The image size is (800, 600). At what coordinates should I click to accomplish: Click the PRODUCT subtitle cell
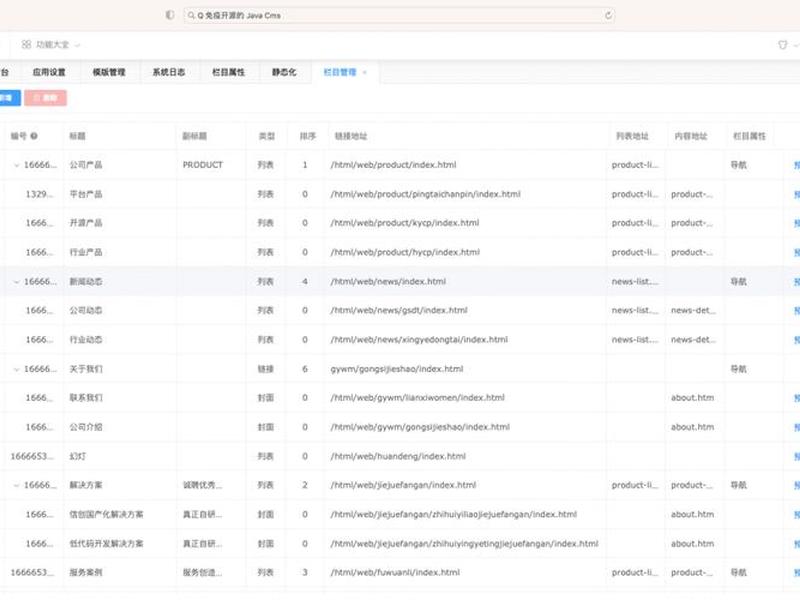pyautogui.click(x=203, y=165)
